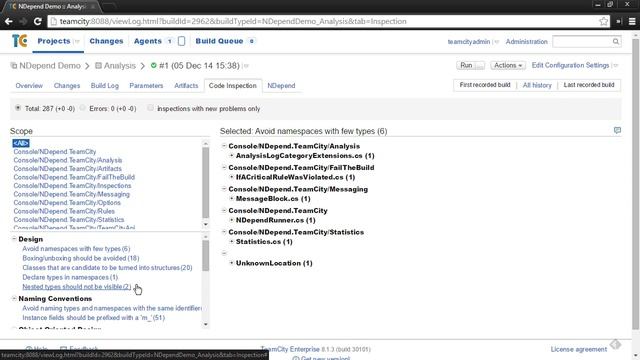Image resolution: width=640 pixels, height=360 pixels.
Task: Click the comment icon right of the Selected header
Action: pos(617,130)
